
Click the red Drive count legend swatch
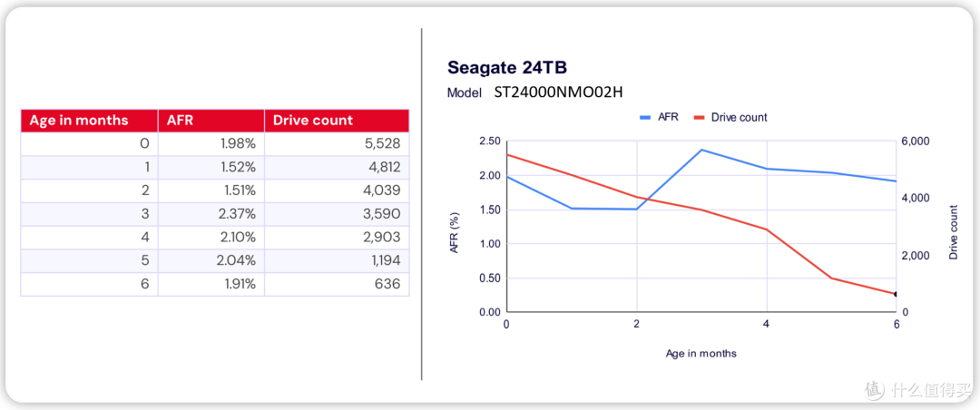pos(698,118)
